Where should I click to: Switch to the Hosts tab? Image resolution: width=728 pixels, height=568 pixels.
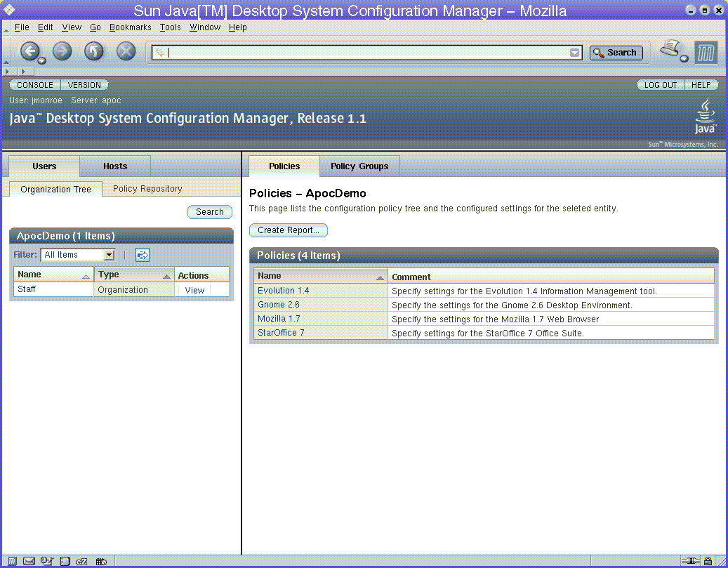115,166
